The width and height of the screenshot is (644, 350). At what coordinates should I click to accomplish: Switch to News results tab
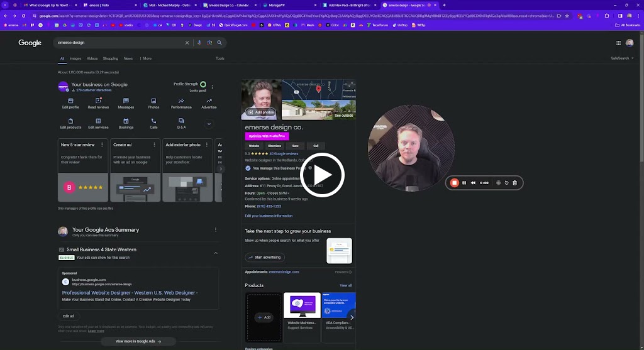pos(128,58)
